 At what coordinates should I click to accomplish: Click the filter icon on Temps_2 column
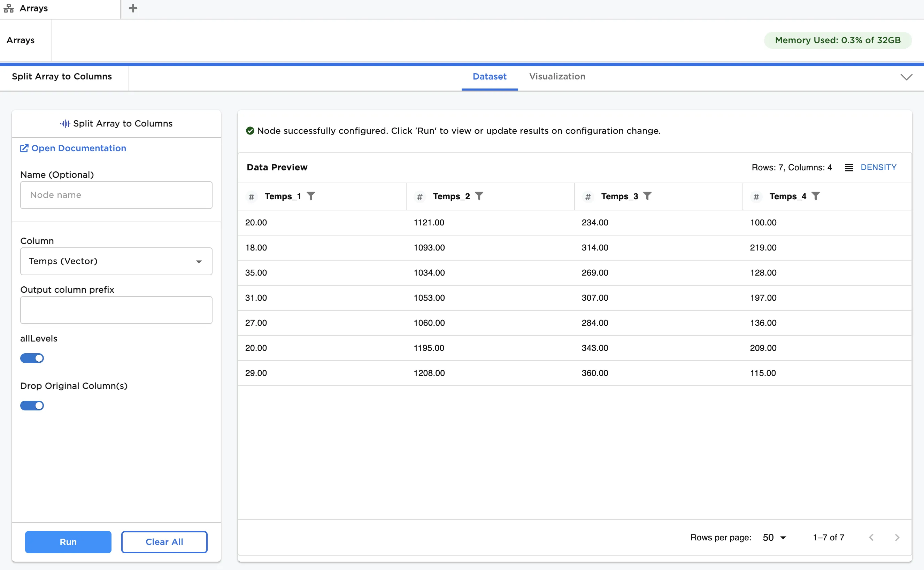point(479,196)
